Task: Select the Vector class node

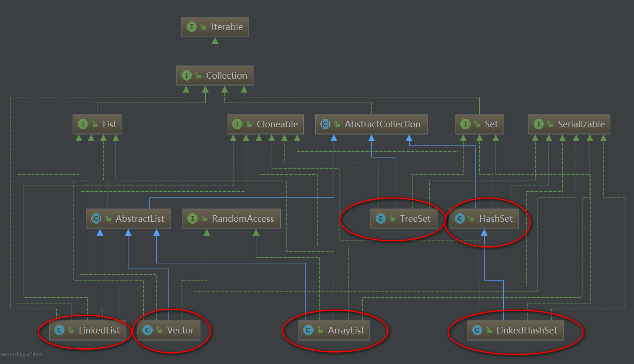Action: pos(168,330)
